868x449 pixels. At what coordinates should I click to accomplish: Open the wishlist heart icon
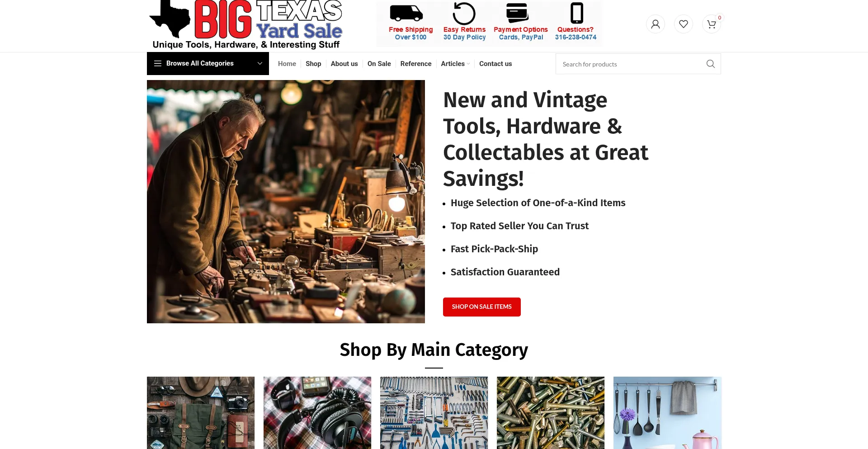683,24
